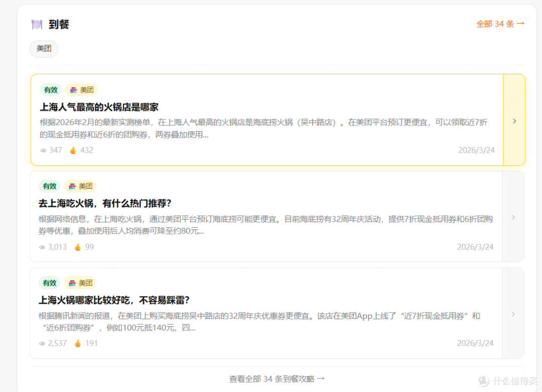542x392 pixels.
Task: Click the 到餐 dining plate icon
Action: point(37,24)
